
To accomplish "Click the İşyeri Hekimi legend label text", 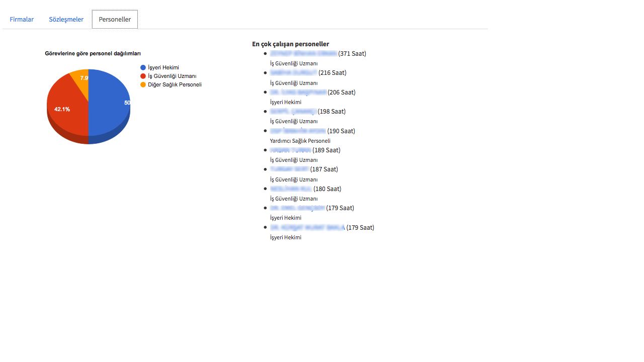I will (x=163, y=67).
